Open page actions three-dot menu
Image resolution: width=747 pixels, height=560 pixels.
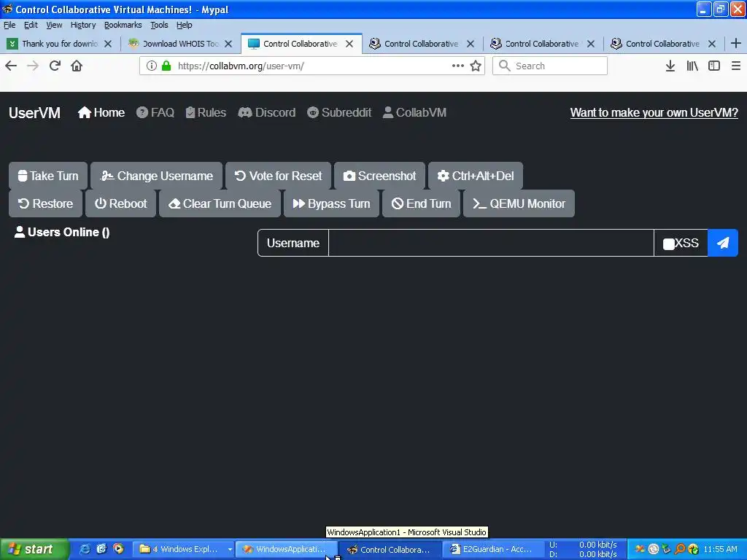tap(458, 66)
